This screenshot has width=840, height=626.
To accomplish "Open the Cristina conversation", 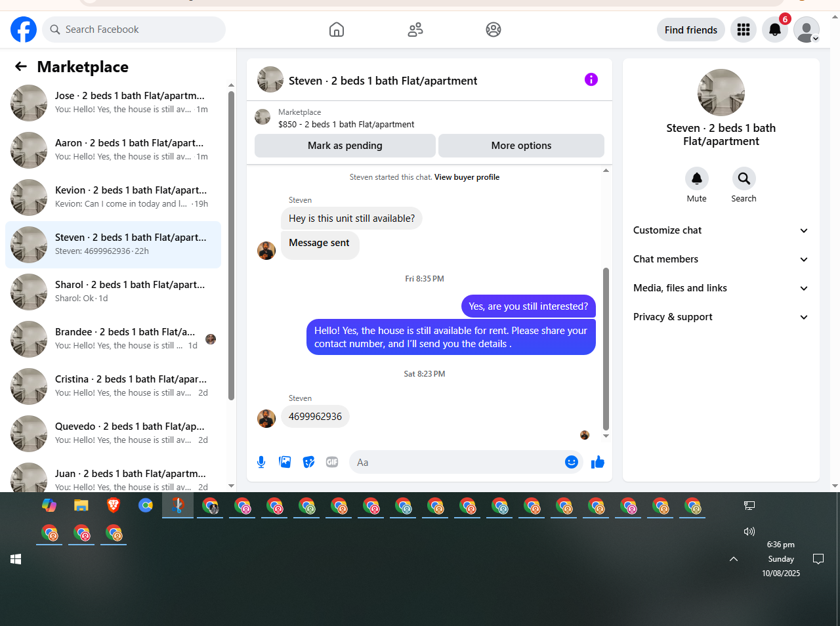I will coord(113,386).
